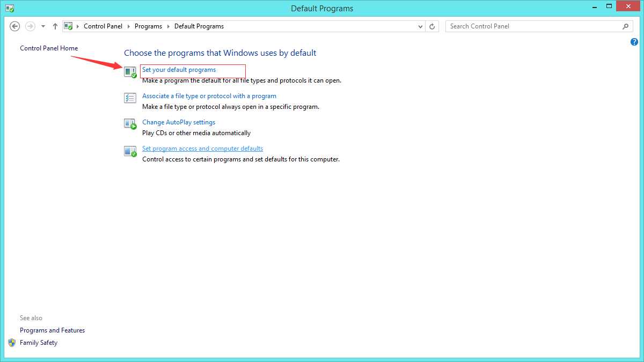
Task: Expand the address bar history dropdown
Action: (421, 26)
